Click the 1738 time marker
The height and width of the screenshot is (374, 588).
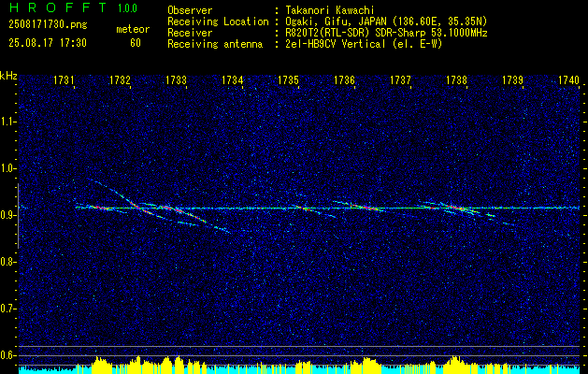pyautogui.click(x=457, y=80)
